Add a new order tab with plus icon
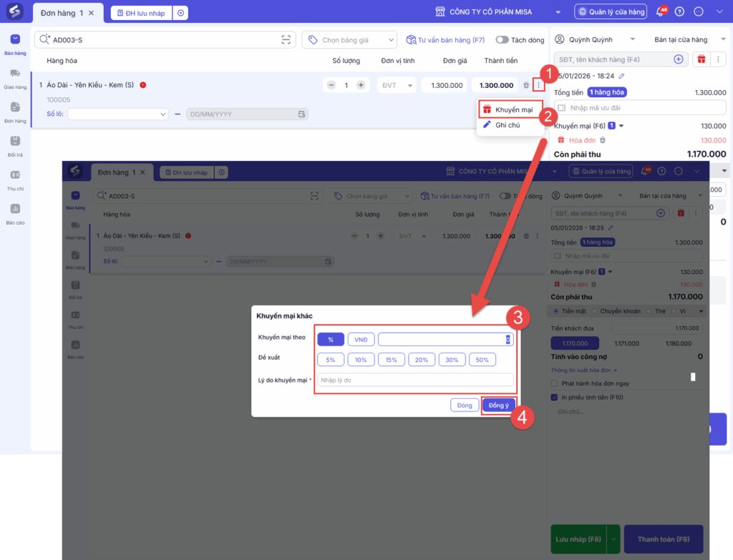 (180, 13)
